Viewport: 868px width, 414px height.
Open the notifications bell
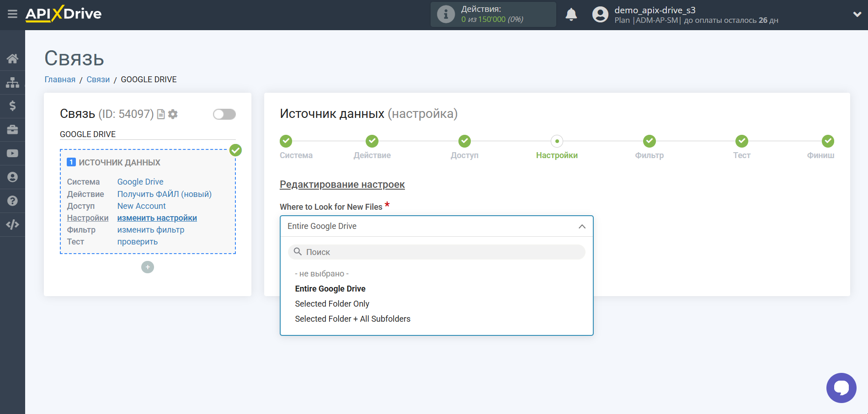[571, 15]
